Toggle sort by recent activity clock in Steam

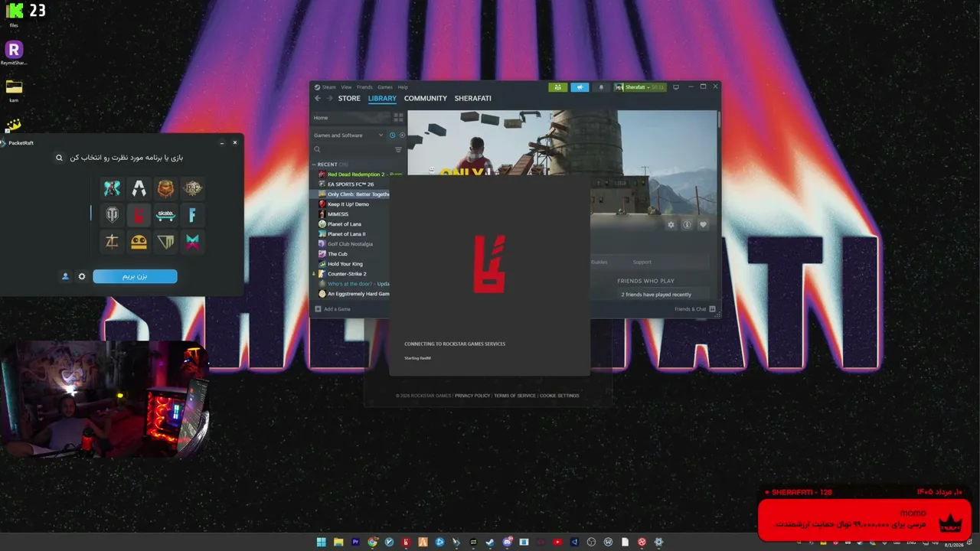(x=392, y=135)
